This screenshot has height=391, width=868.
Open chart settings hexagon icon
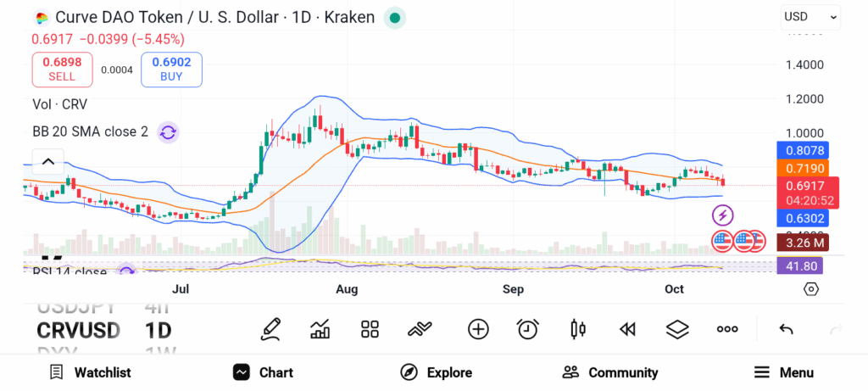pyautogui.click(x=811, y=289)
